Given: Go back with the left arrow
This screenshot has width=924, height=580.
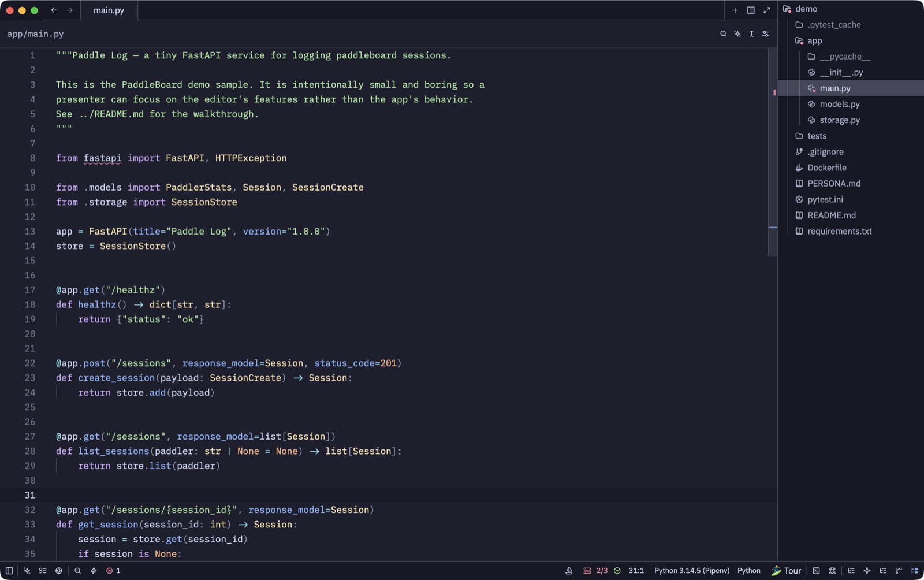Looking at the screenshot, I should tap(54, 10).
